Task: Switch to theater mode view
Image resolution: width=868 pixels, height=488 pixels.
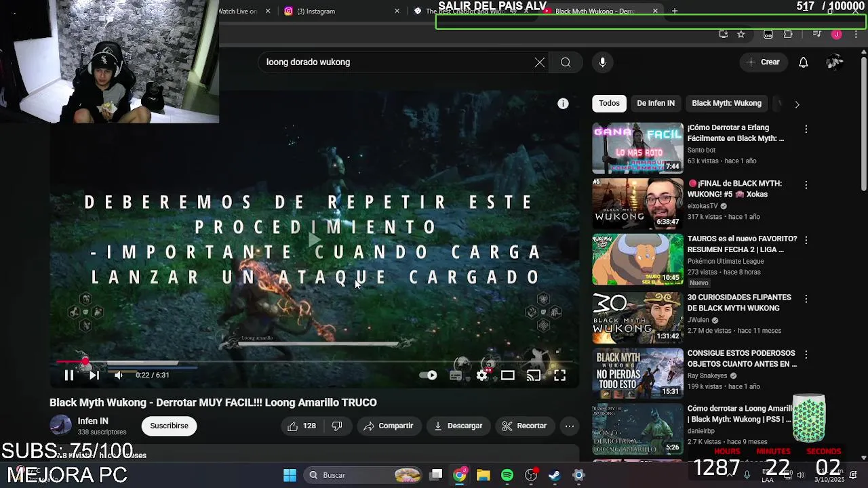Action: 508,375
